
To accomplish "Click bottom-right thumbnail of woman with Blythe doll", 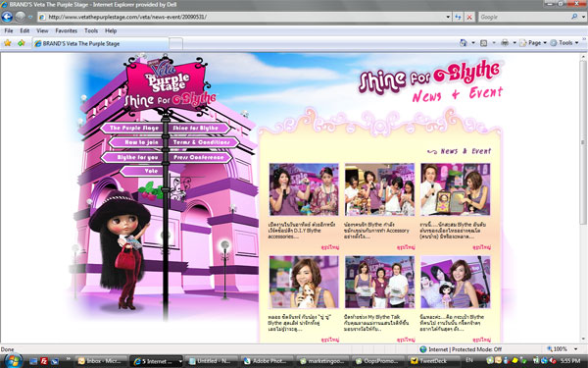I will coord(456,282).
